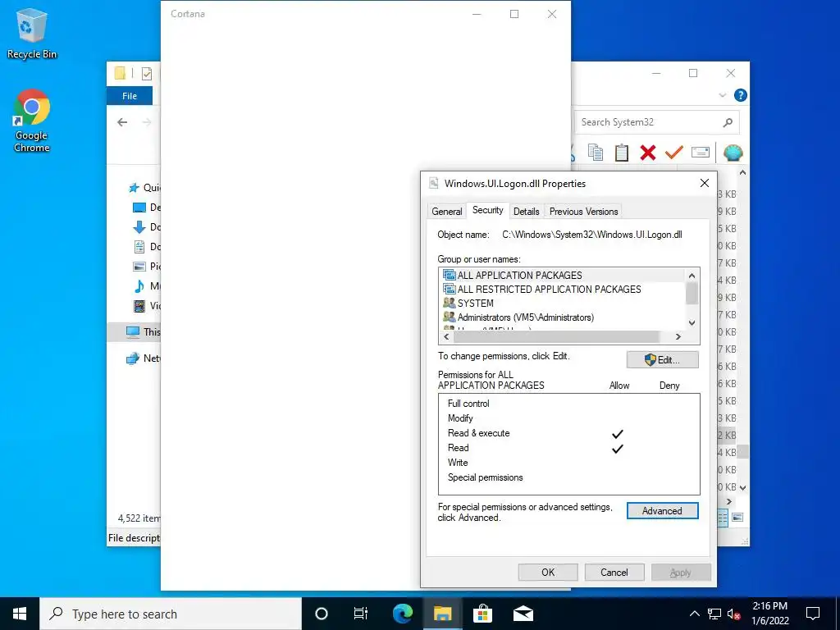
Task: Open Documents page-icon item in navigation pane
Action: [146, 246]
